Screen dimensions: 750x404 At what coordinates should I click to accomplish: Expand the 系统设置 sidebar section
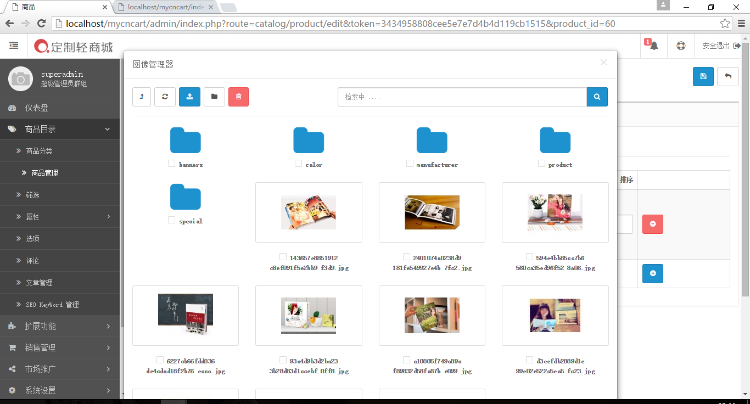tap(60, 390)
